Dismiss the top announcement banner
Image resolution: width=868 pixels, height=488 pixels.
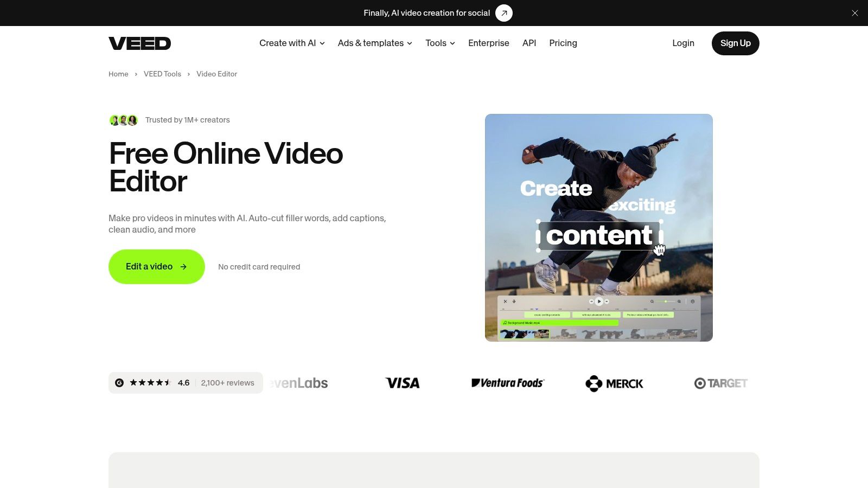pyautogui.click(x=854, y=13)
